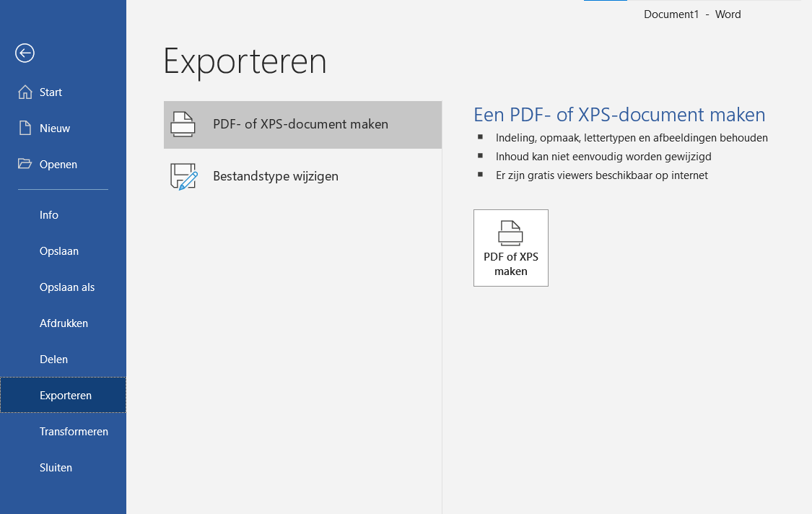Viewport: 812px width, 514px height.
Task: Select Bestandstype wijzigen option
Action: tap(302, 176)
